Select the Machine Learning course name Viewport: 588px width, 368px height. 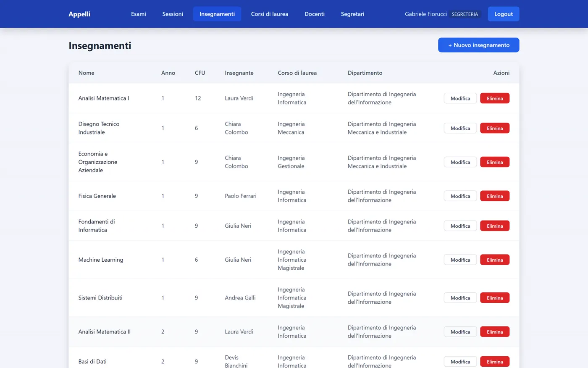[x=101, y=260]
